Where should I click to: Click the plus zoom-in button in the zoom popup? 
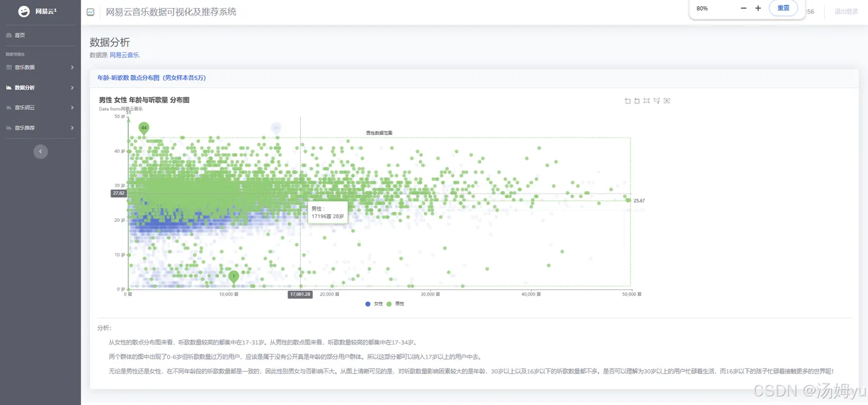pyautogui.click(x=758, y=8)
